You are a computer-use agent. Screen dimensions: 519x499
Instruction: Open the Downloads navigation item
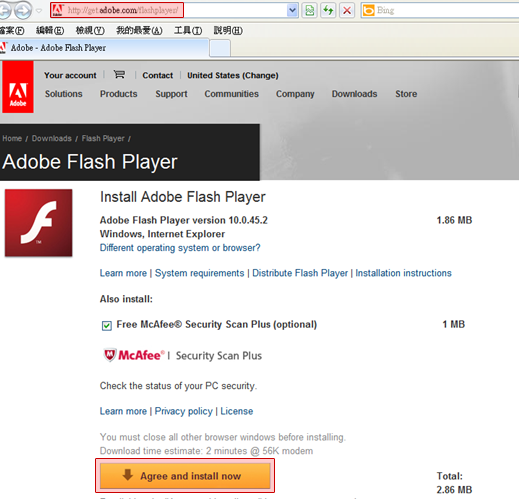click(x=354, y=94)
